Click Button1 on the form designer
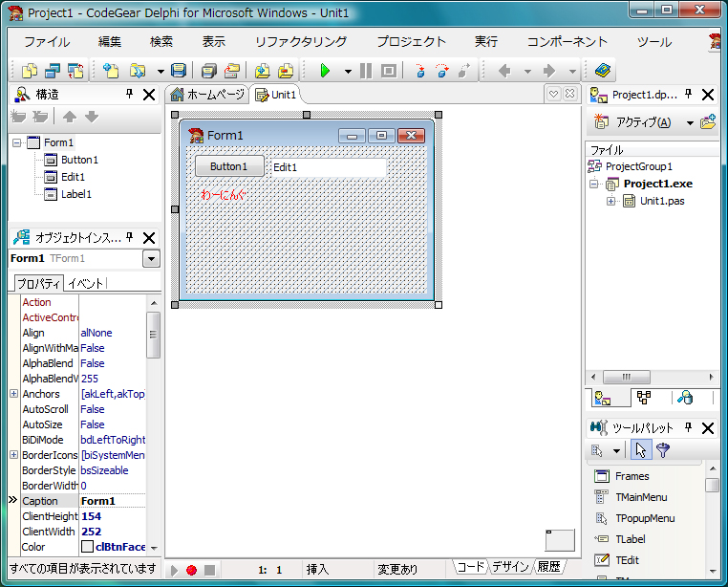 [229, 166]
